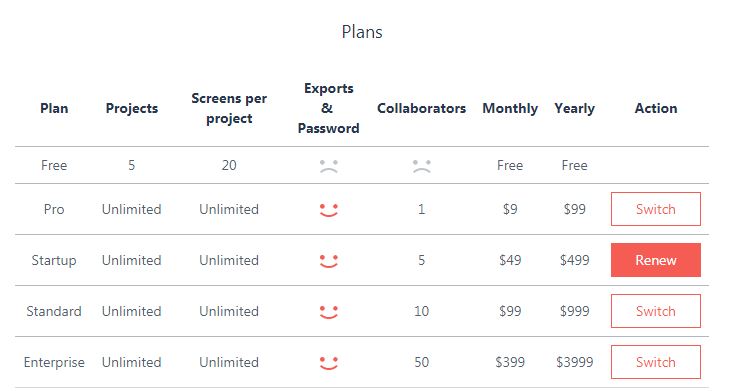Click the sad face under Exports & Password

point(329,166)
